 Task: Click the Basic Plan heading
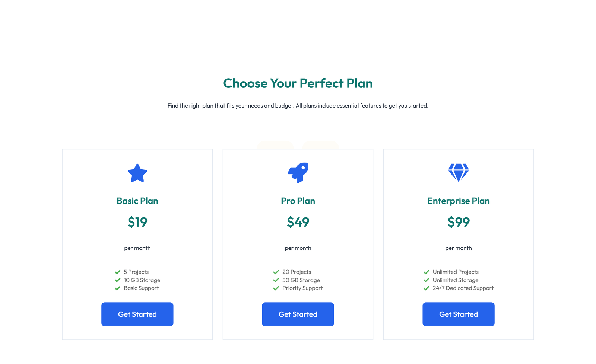click(x=137, y=201)
